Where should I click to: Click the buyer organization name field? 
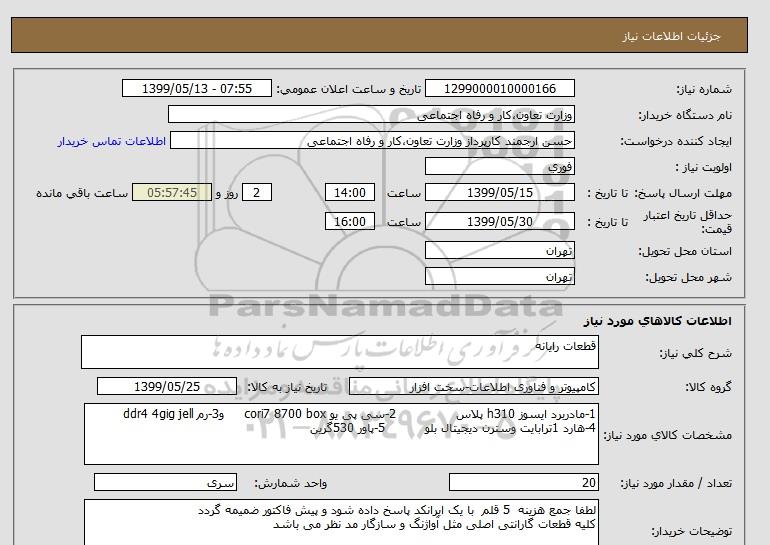(371, 115)
